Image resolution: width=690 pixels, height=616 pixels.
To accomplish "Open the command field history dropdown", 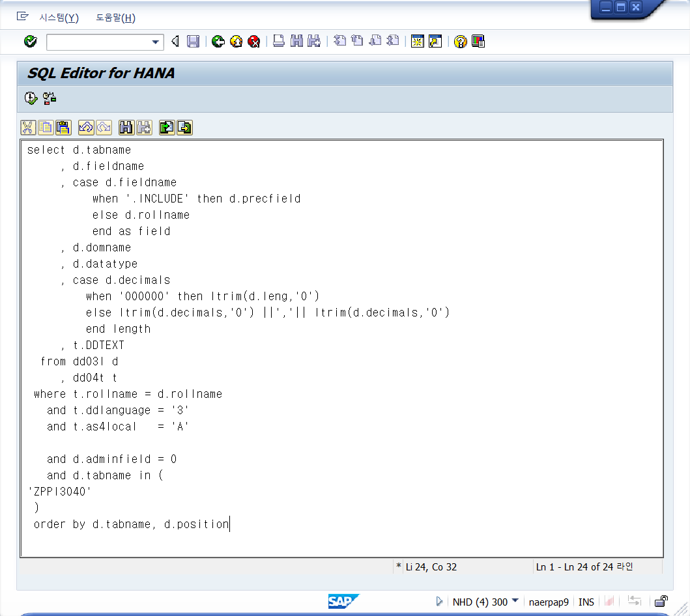I will [156, 42].
